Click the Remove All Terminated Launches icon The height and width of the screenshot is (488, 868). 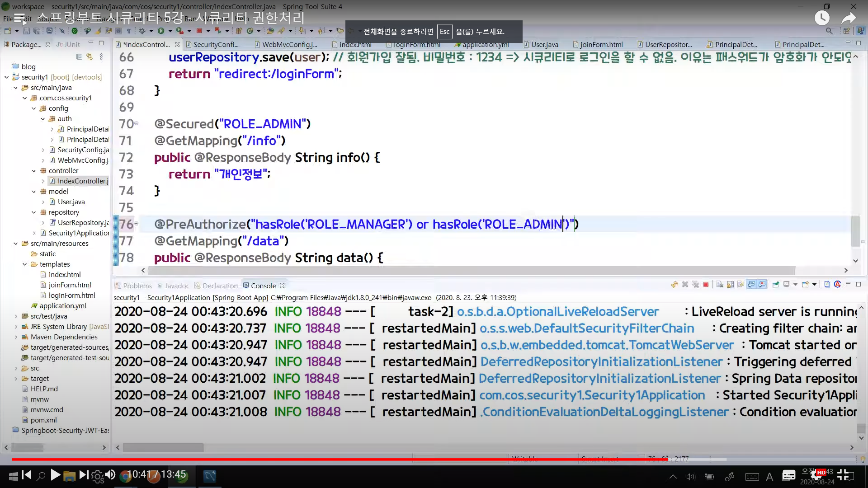[695, 285]
